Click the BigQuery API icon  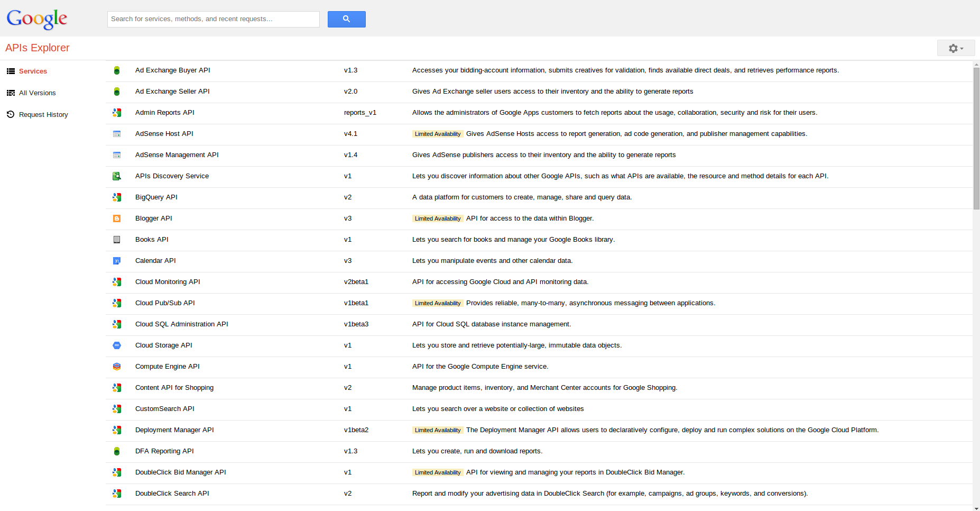click(x=117, y=197)
